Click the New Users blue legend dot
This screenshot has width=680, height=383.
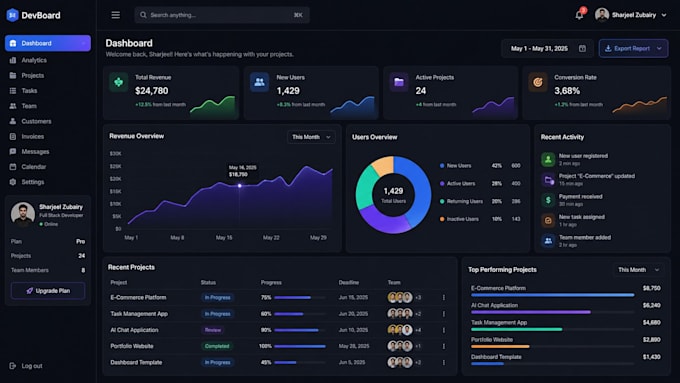click(x=442, y=166)
